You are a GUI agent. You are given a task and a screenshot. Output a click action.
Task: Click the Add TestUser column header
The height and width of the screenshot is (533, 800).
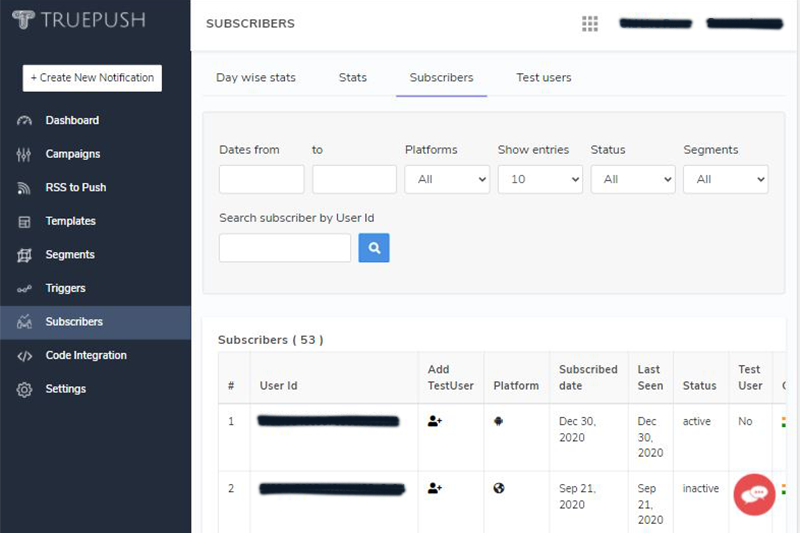click(451, 377)
